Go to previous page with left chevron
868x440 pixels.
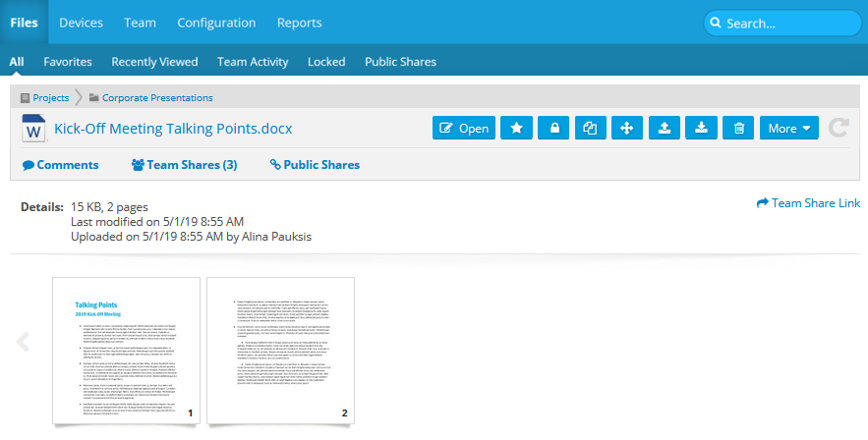[25, 343]
